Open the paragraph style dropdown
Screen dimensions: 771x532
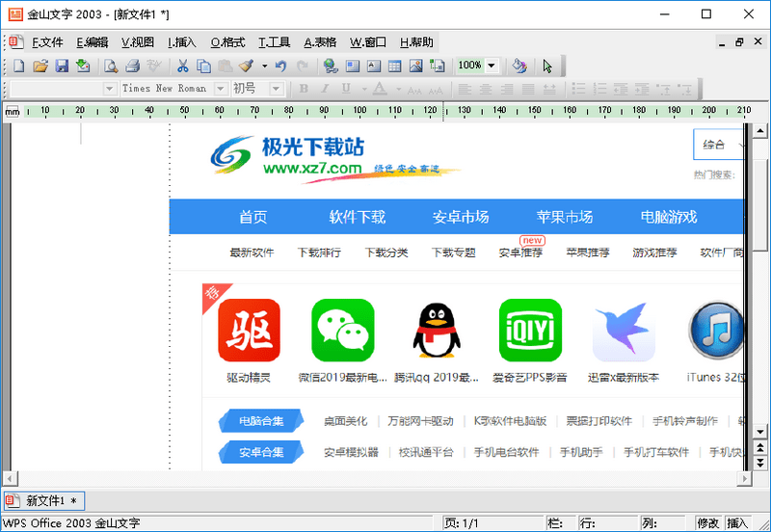point(109,89)
